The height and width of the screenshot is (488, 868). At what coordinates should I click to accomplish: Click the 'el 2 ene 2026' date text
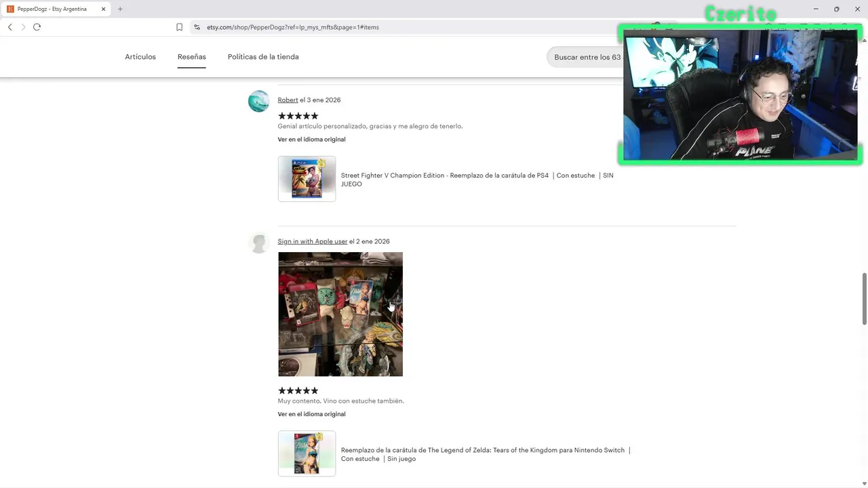point(370,241)
